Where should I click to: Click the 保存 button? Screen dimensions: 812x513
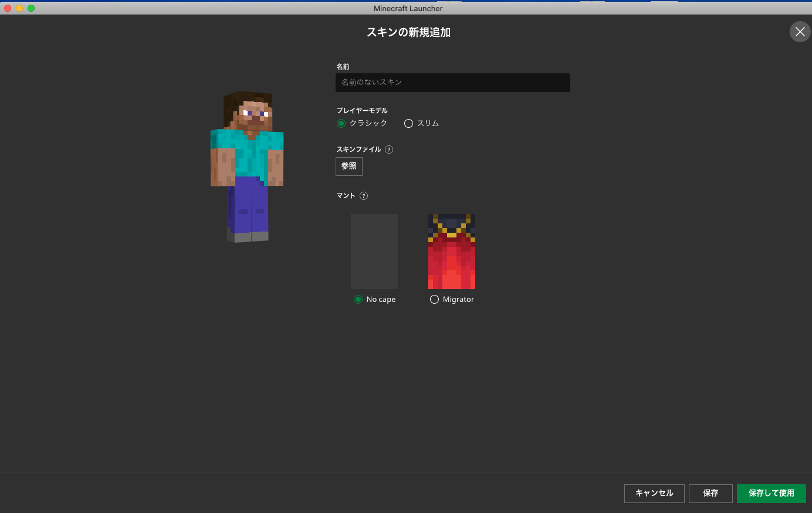[x=710, y=493]
